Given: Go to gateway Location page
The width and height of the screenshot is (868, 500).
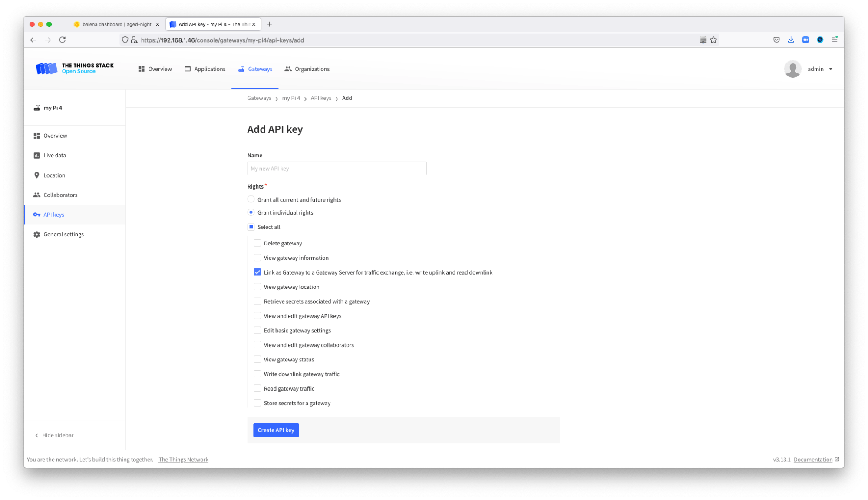Looking at the screenshot, I should [54, 175].
